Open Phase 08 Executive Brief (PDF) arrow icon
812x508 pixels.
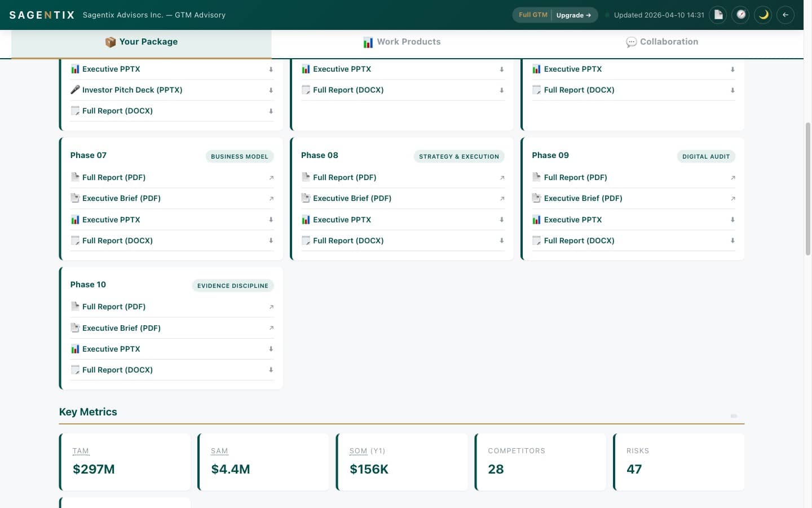point(502,199)
